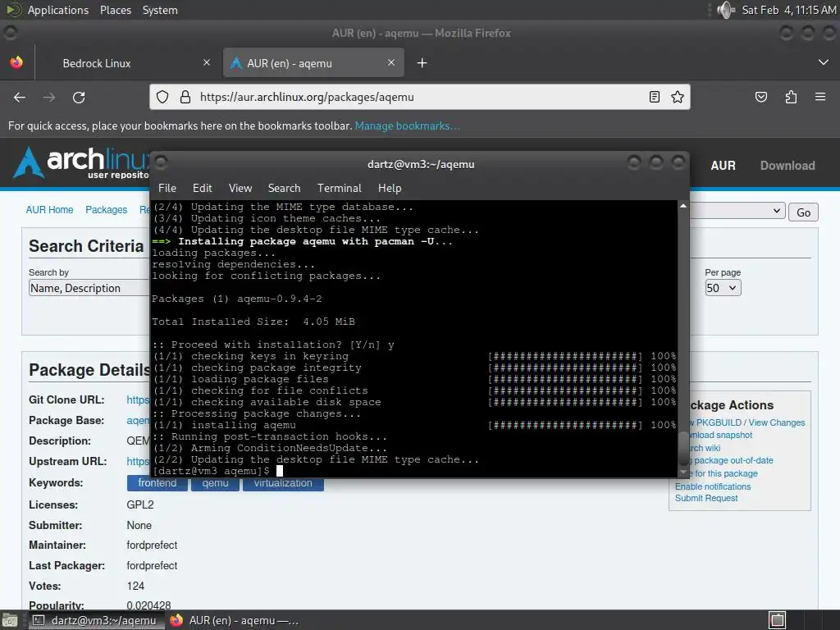The image size is (840, 630).
Task: Open Firefox view icon at tab bar start
Action: (16, 62)
